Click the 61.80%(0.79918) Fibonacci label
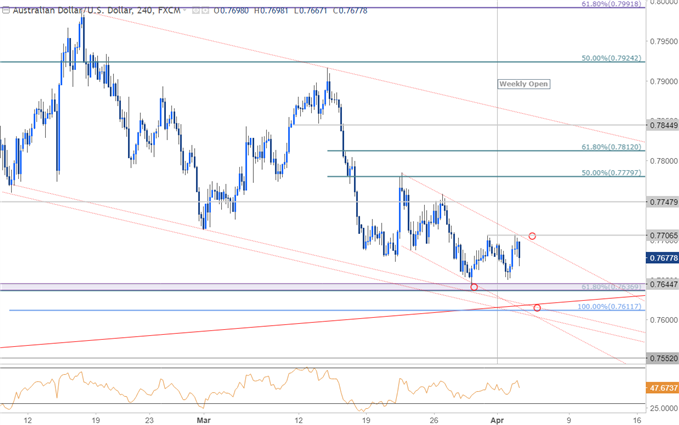 click(x=612, y=3)
